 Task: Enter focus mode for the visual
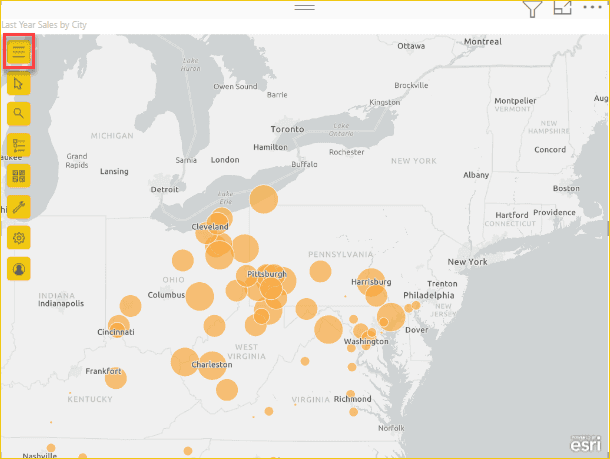[563, 8]
